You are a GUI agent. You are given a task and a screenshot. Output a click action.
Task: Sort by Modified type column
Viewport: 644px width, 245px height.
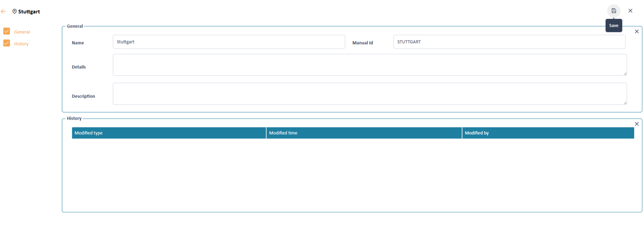click(169, 133)
